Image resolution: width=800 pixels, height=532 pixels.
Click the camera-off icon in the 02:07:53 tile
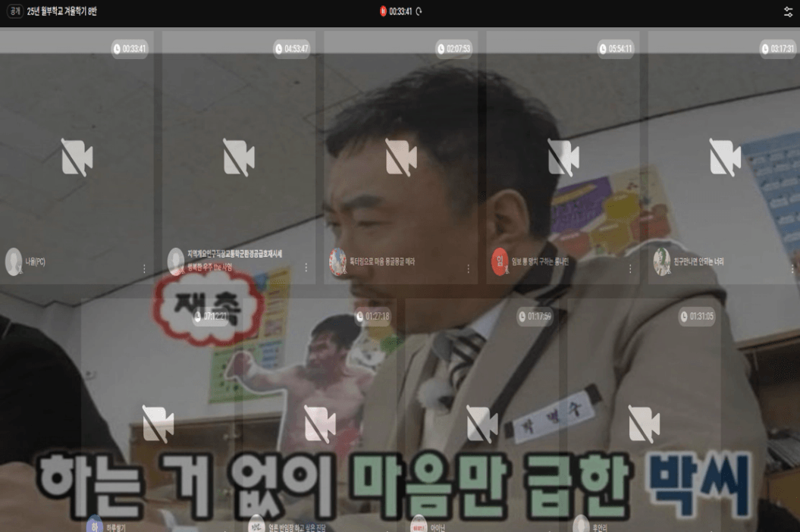[401, 157]
